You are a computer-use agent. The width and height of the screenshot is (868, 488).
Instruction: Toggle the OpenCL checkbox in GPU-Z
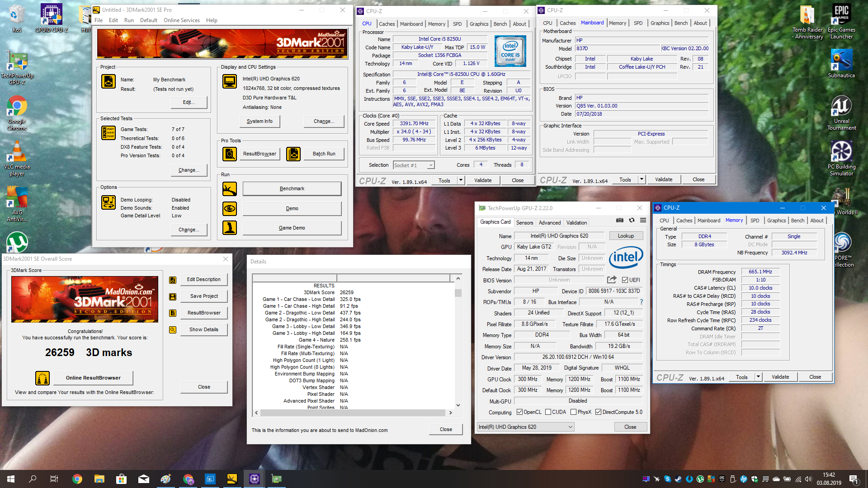point(520,412)
